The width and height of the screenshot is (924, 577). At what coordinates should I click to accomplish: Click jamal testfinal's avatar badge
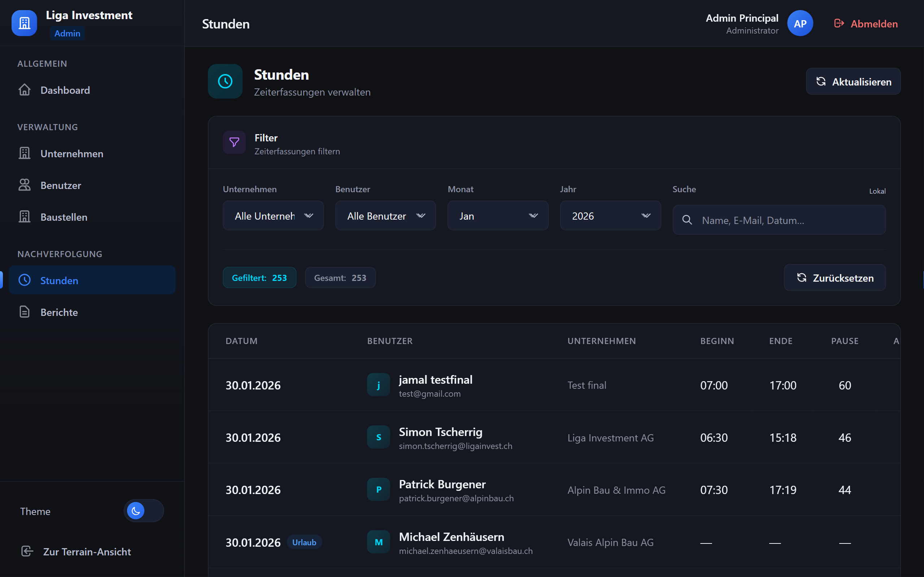tap(378, 385)
